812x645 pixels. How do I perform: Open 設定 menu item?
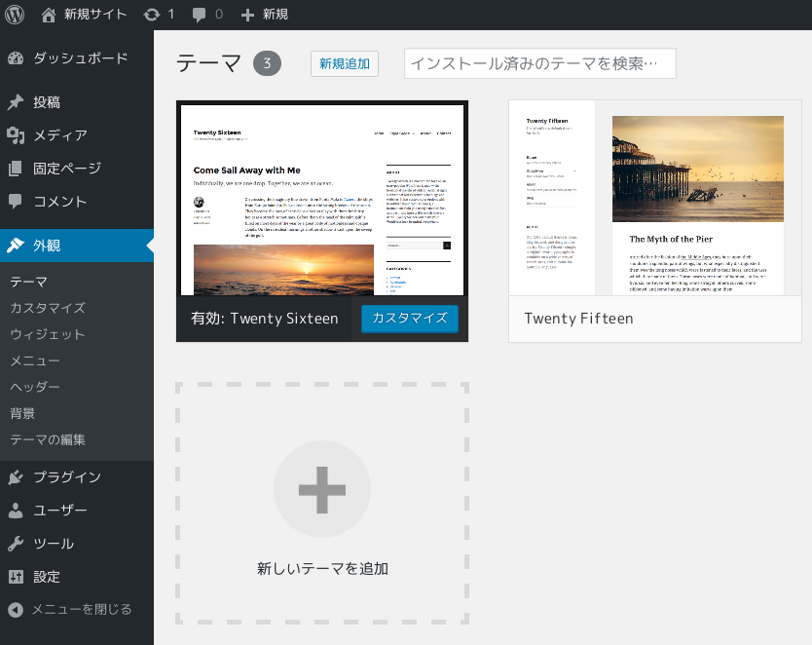(x=77, y=577)
